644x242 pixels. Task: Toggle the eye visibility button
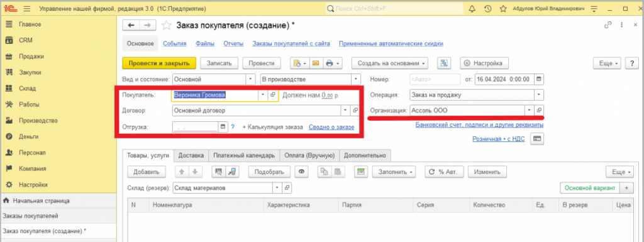(x=301, y=172)
